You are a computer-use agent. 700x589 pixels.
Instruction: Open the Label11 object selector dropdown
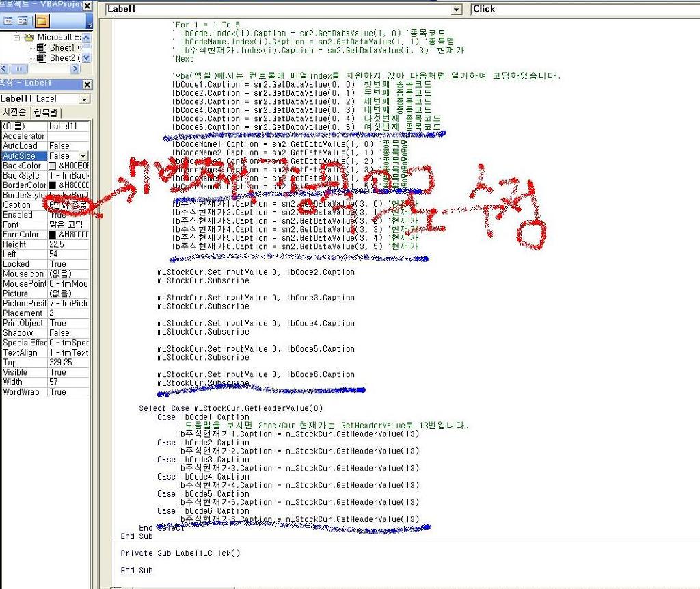point(85,99)
